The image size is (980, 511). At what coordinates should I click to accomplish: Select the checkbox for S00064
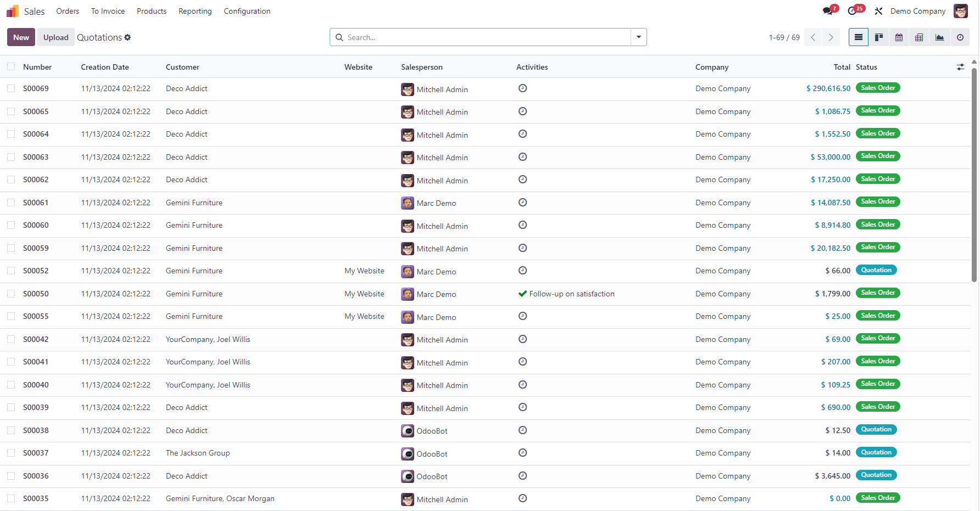click(11, 134)
